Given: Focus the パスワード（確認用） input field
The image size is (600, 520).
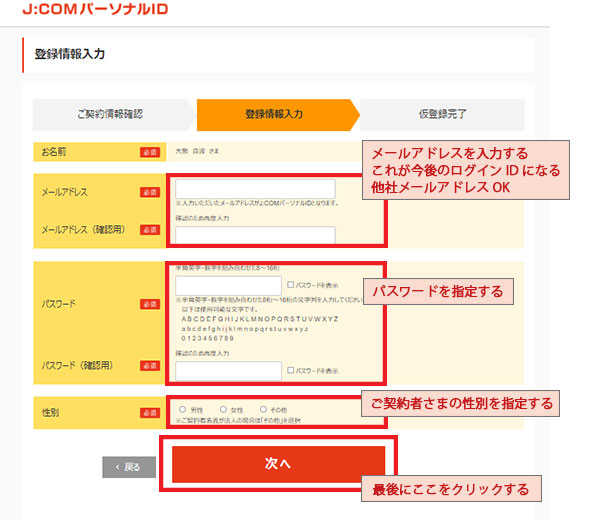Looking at the screenshot, I should pyautogui.click(x=228, y=371).
